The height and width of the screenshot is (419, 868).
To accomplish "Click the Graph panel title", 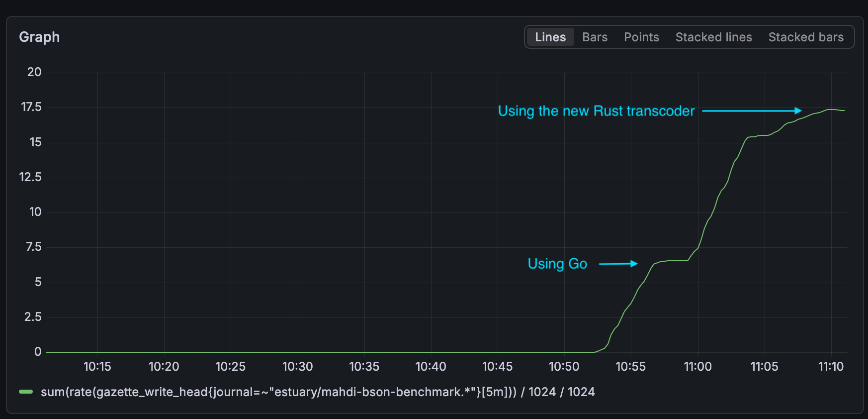I will tap(39, 37).
